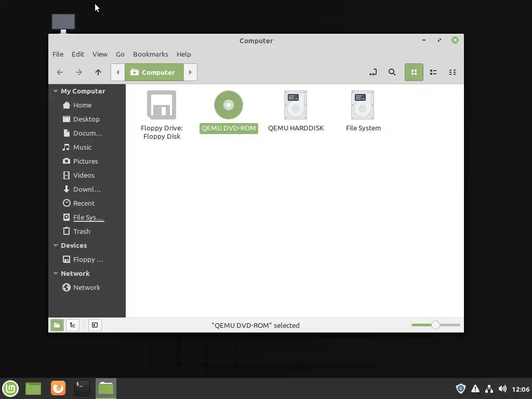Image resolution: width=532 pixels, height=399 pixels.
Task: Open the Edit menu
Action: (x=78, y=54)
